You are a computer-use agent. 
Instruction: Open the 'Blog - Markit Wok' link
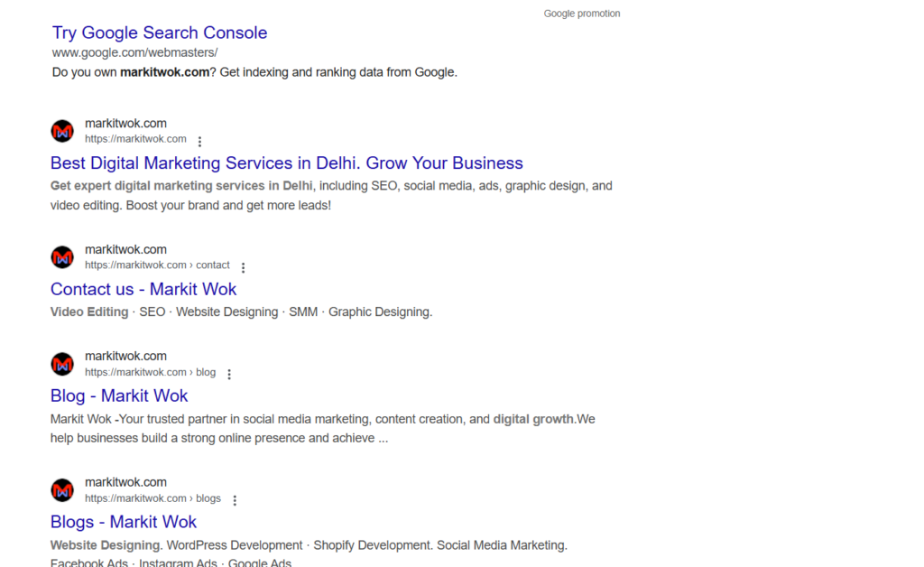pos(119,395)
